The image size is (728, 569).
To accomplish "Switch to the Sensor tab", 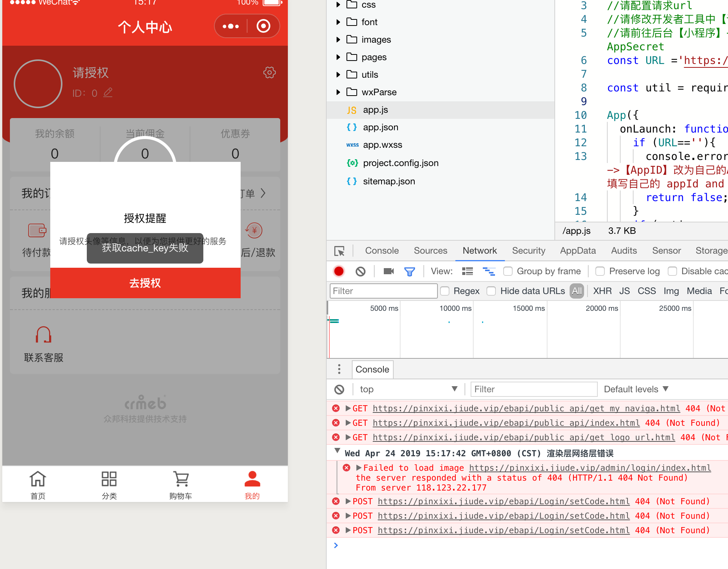I will pyautogui.click(x=666, y=251).
